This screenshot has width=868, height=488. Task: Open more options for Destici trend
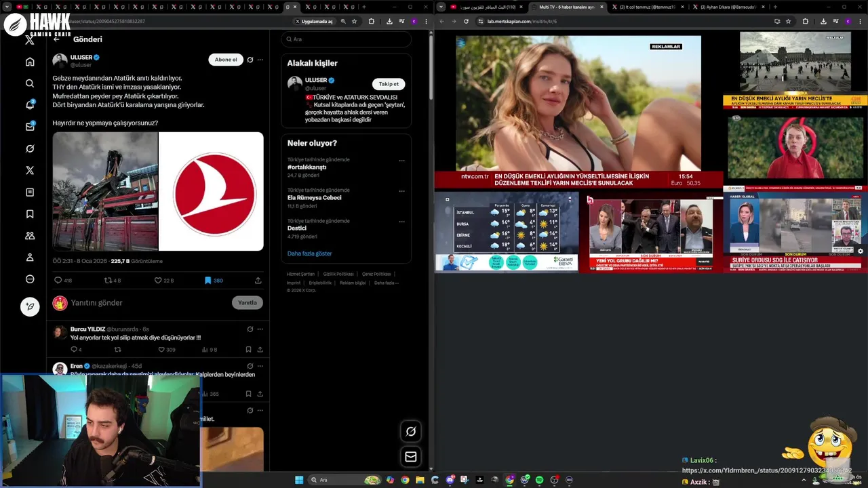tap(401, 222)
